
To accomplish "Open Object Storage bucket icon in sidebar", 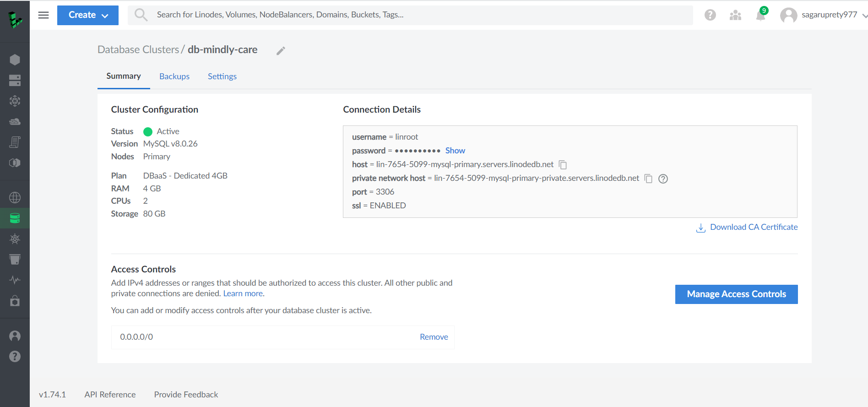I will tap(15, 259).
